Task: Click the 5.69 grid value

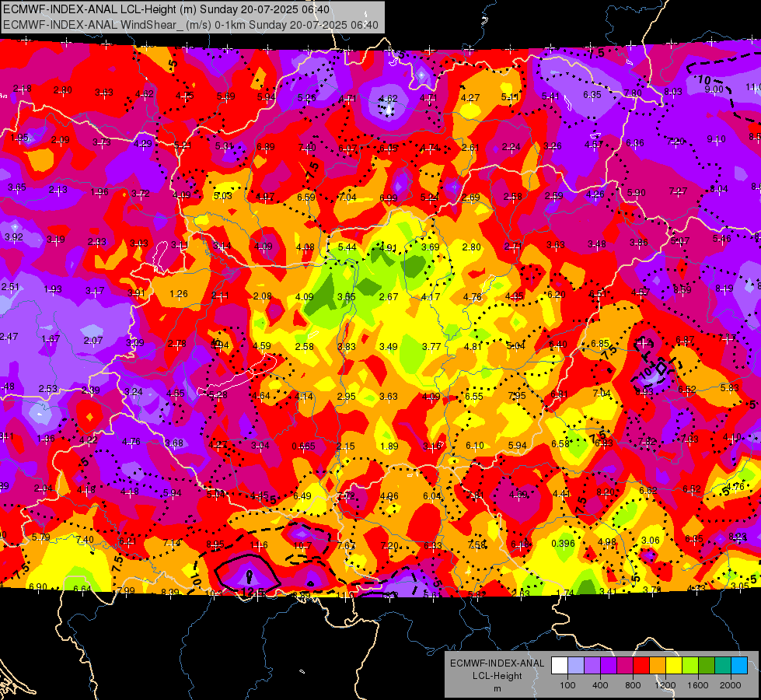Action: pos(225,96)
